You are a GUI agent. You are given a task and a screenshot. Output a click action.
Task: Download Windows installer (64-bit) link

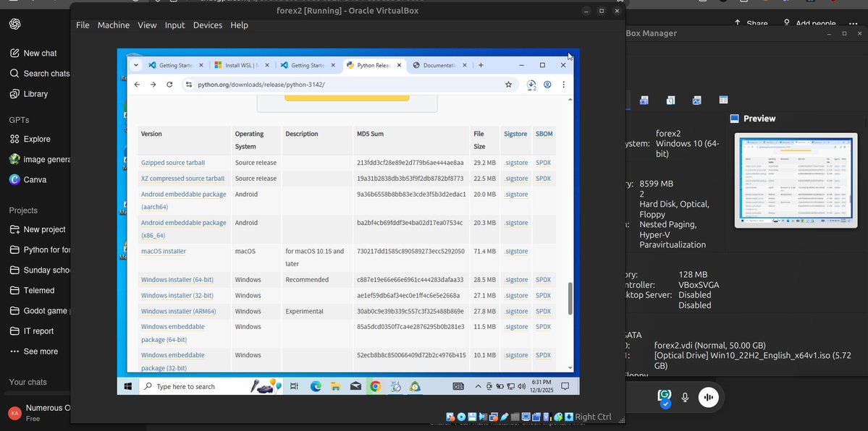coord(177,279)
